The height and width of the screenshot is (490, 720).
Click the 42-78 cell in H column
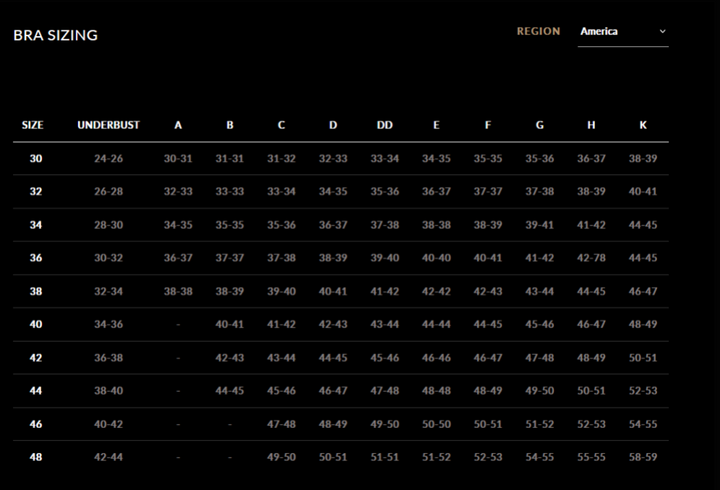point(591,258)
